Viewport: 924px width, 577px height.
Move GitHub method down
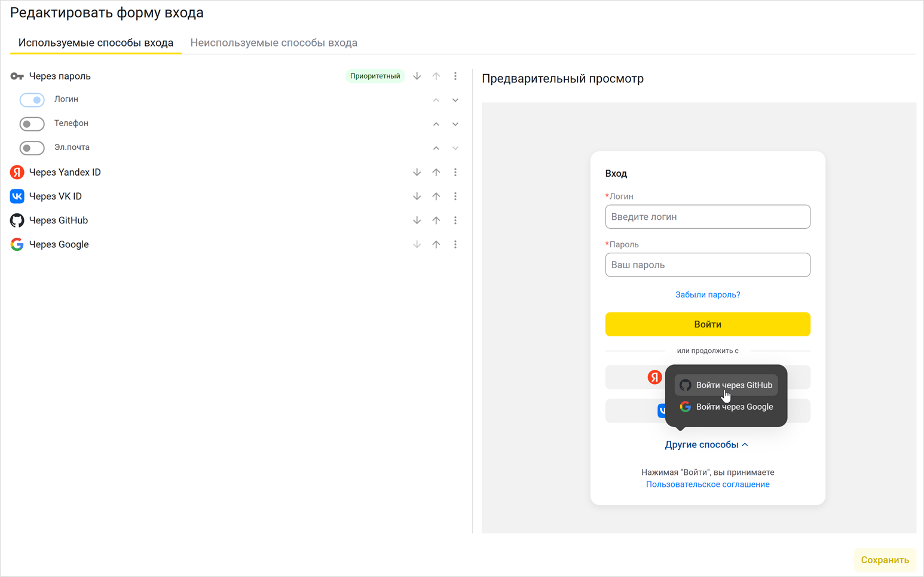417,220
